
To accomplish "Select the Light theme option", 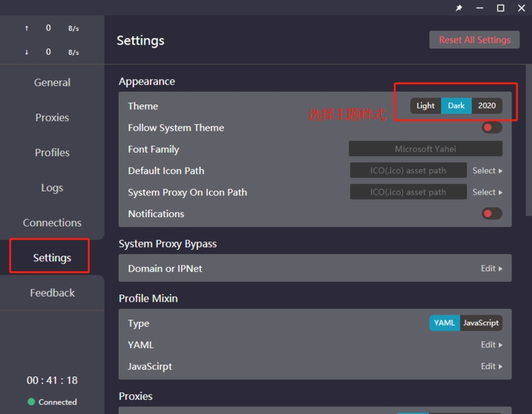I will point(426,106).
